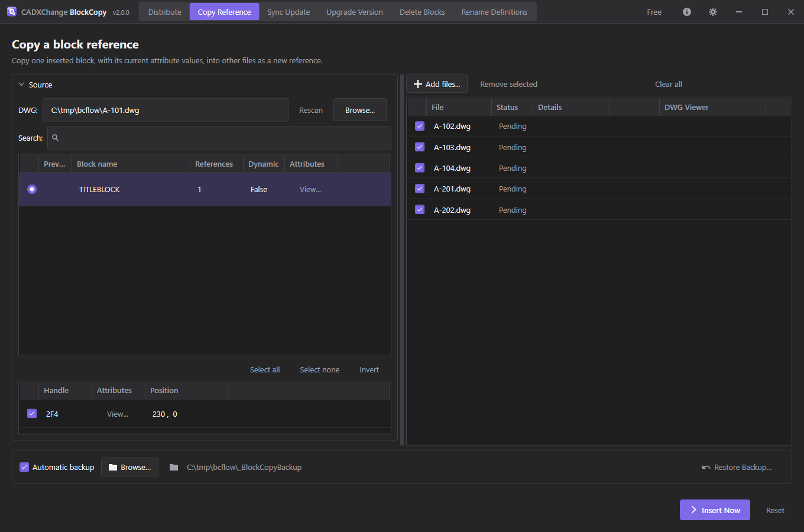The height and width of the screenshot is (532, 804).
Task: Uncheck the handle 2F4 reference checkbox
Action: click(32, 414)
